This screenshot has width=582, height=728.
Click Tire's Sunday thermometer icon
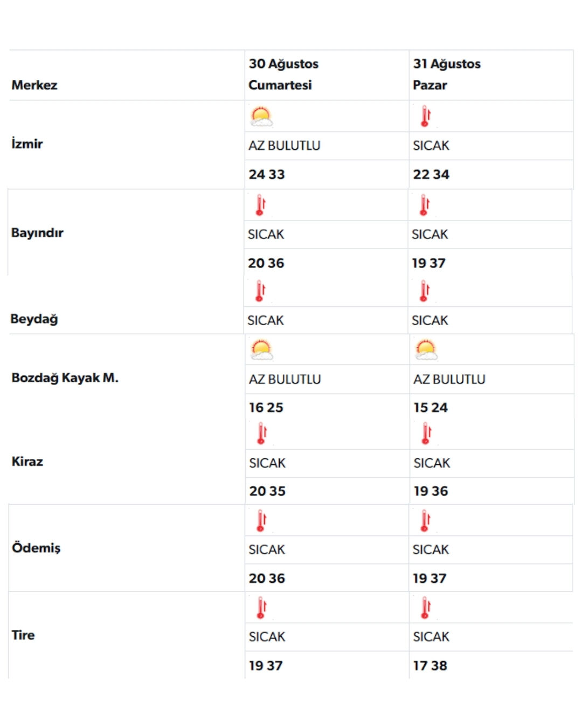426,608
